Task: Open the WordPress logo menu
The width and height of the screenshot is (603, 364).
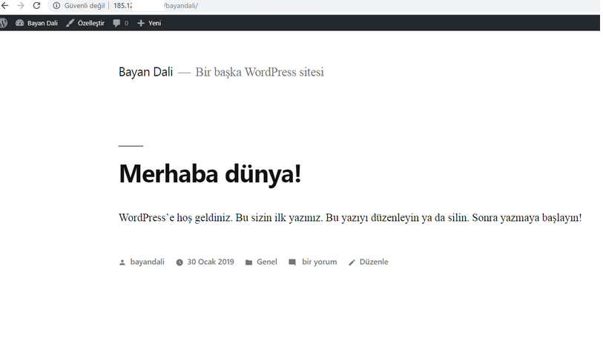Action: 4,23
